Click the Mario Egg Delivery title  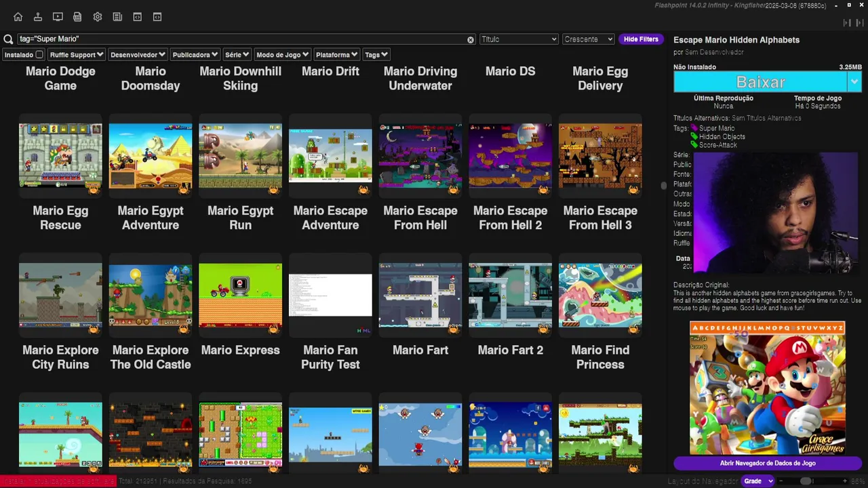point(600,79)
